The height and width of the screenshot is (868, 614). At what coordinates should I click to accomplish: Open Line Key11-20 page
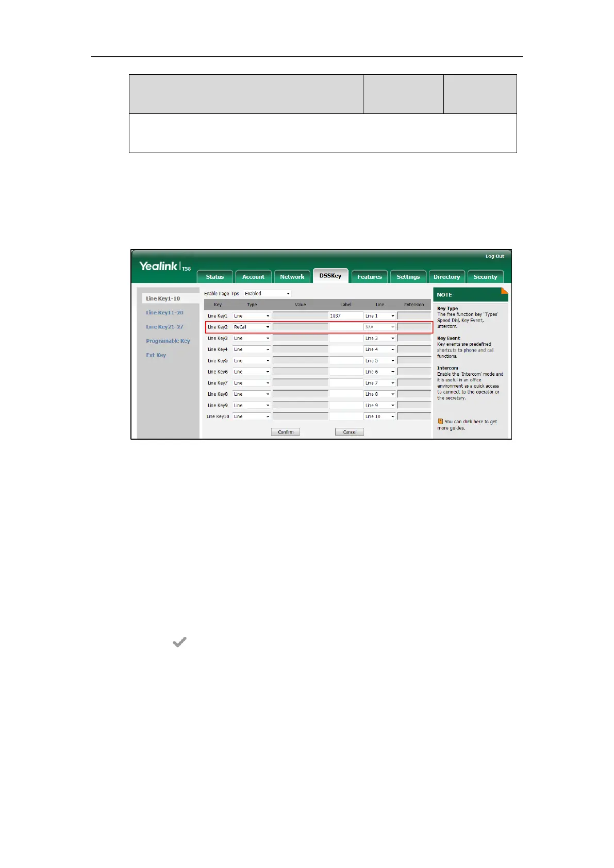[x=164, y=312]
